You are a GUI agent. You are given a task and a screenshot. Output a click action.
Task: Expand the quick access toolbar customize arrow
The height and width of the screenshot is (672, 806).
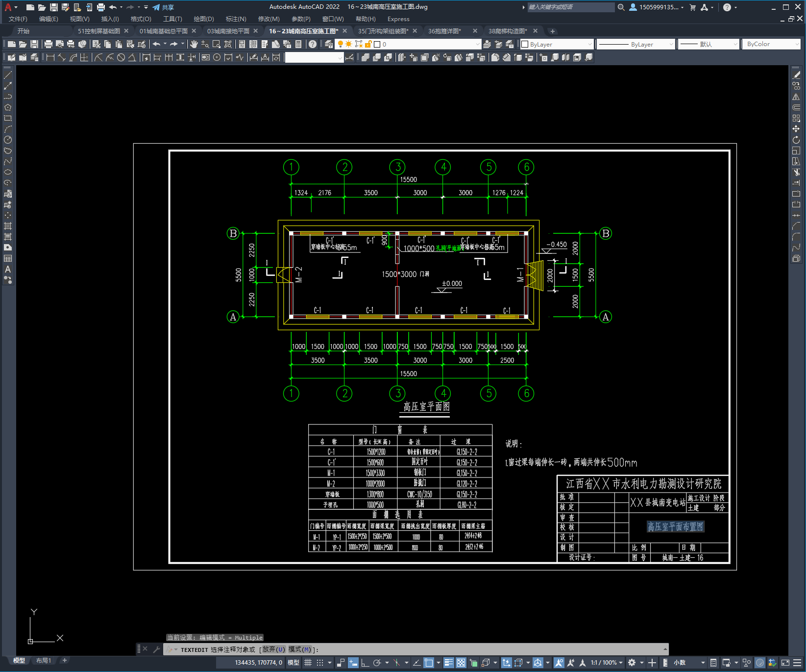pos(146,7)
